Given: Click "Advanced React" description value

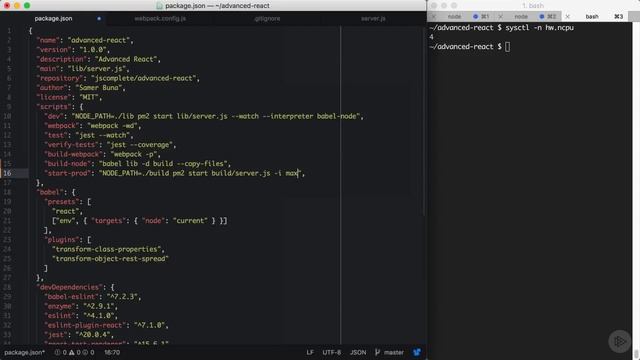Looking at the screenshot, I should tap(126, 59).
